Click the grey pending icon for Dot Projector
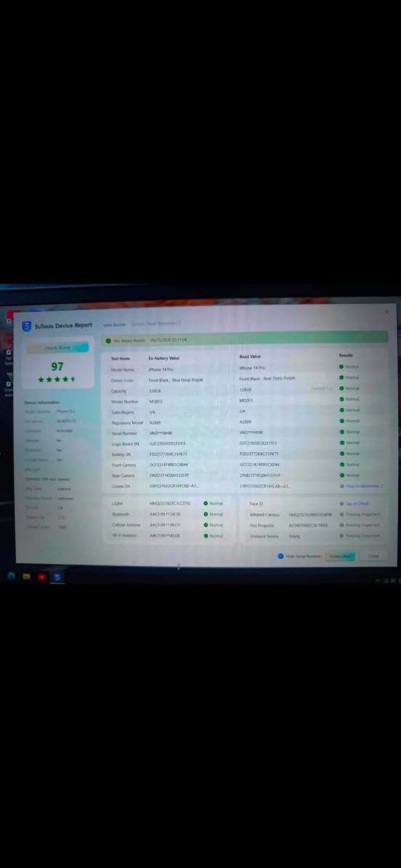The width and height of the screenshot is (401, 868). (341, 525)
